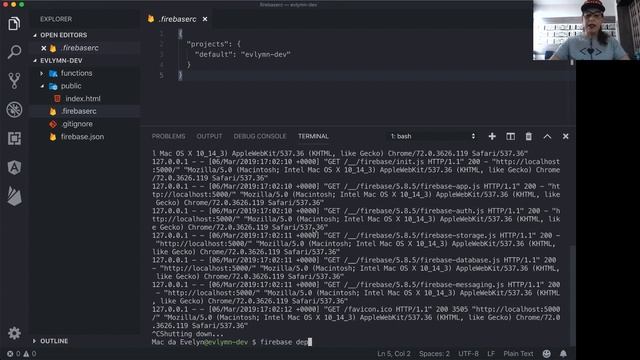Close the terminal panel
The height and width of the screenshot is (360, 640).
coord(565,136)
